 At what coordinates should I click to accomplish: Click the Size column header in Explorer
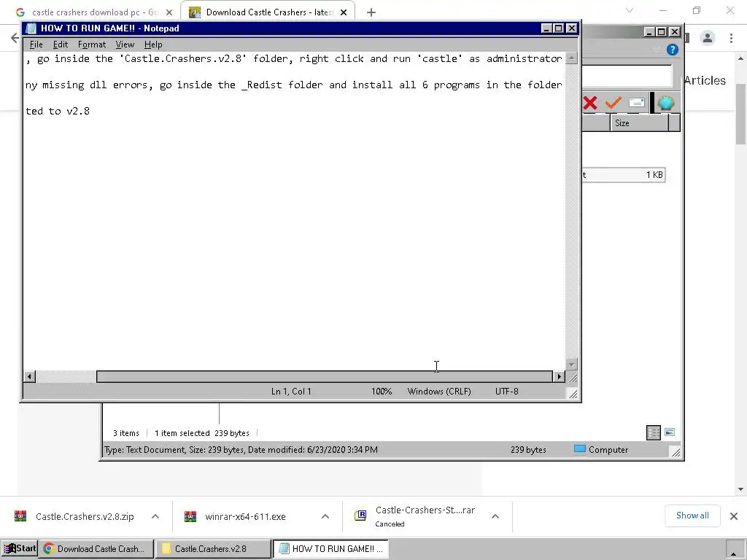point(639,122)
